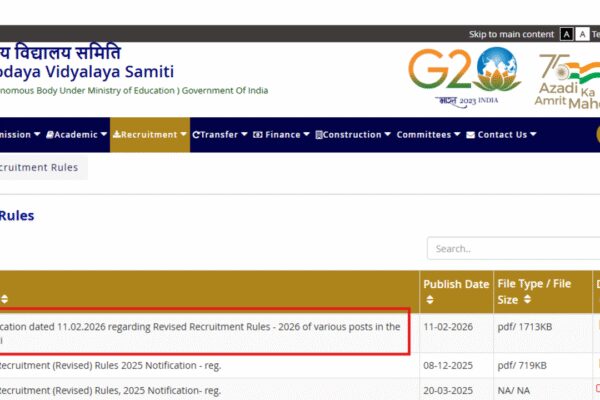
Task: Expand the Finance dropdown arrow
Action: click(x=306, y=134)
